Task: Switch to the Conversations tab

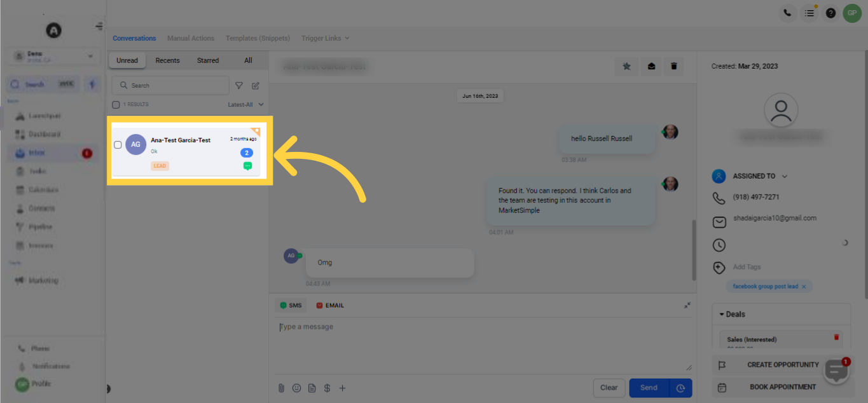Action: tap(134, 38)
